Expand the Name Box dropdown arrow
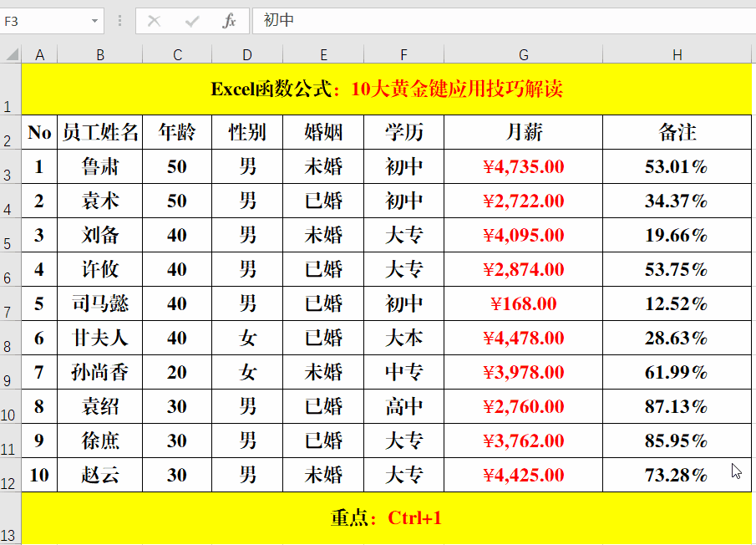The height and width of the screenshot is (545, 756). pyautogui.click(x=94, y=21)
